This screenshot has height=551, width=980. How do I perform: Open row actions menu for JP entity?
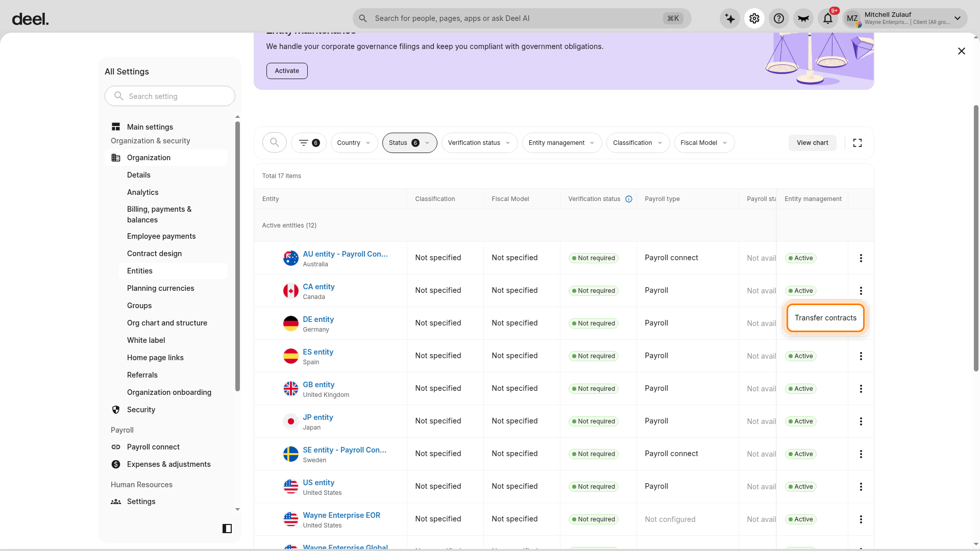[x=861, y=421]
